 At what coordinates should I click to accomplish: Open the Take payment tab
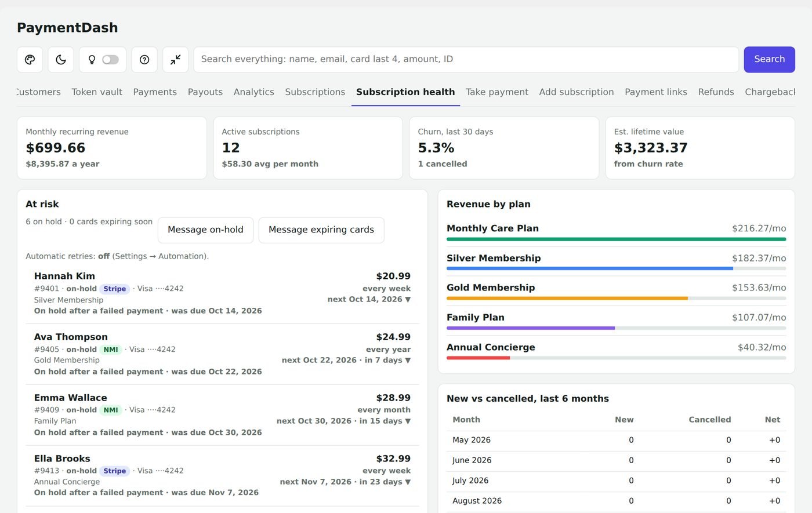pyautogui.click(x=497, y=92)
